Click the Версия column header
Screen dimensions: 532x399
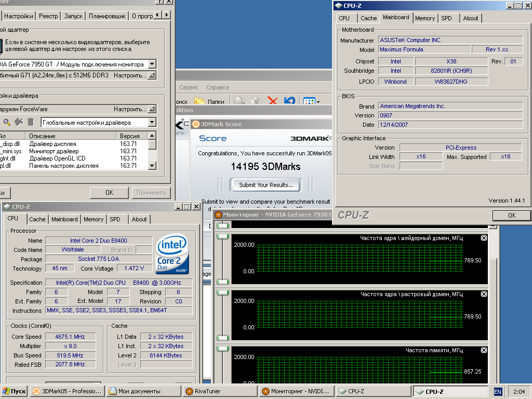pos(132,136)
